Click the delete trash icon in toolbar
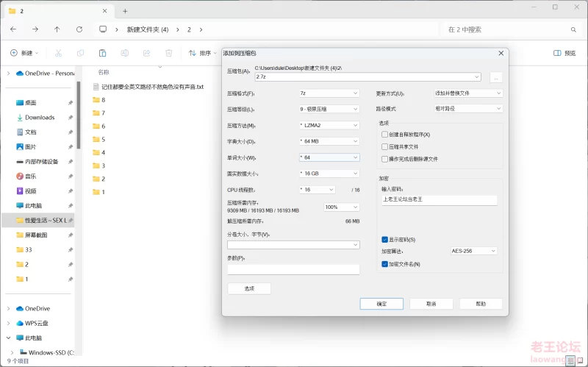This screenshot has height=367, width=588. pyautogui.click(x=168, y=53)
